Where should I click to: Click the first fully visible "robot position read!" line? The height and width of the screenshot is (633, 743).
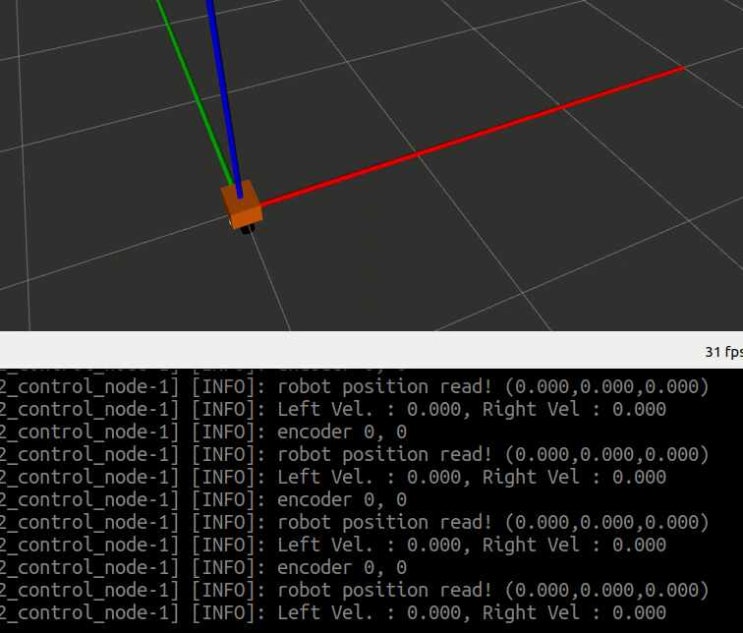[492, 387]
